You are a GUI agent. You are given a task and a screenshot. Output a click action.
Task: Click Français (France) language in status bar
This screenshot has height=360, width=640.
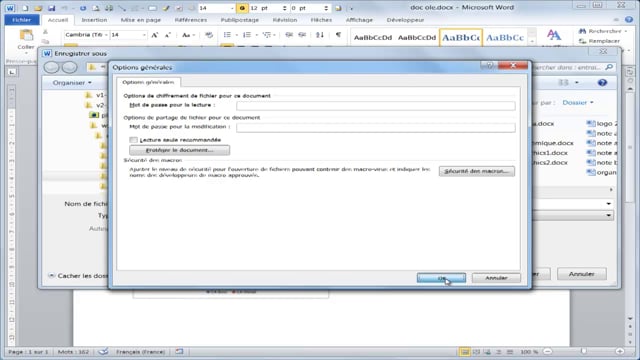tap(140, 351)
